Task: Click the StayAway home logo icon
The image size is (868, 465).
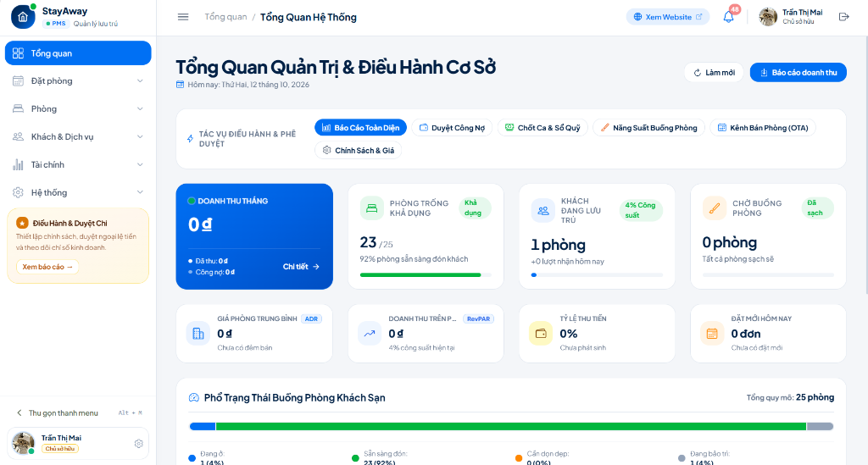Action: (23, 17)
